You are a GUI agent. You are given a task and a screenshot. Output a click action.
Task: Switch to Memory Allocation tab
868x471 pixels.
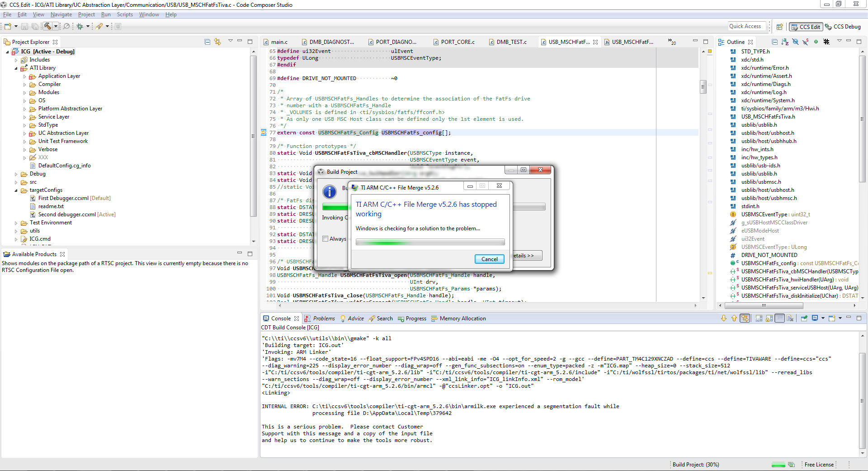(458, 319)
